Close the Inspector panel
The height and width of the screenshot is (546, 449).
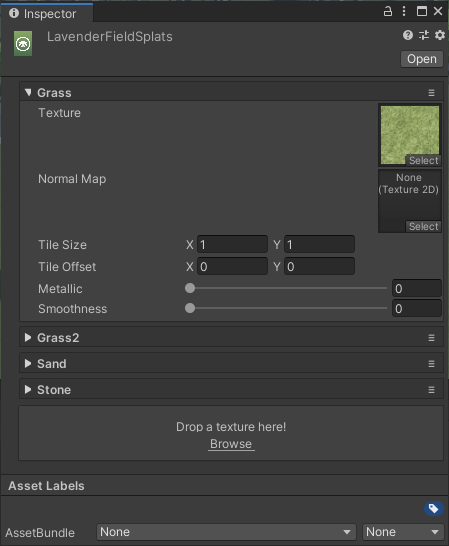tap(438, 11)
